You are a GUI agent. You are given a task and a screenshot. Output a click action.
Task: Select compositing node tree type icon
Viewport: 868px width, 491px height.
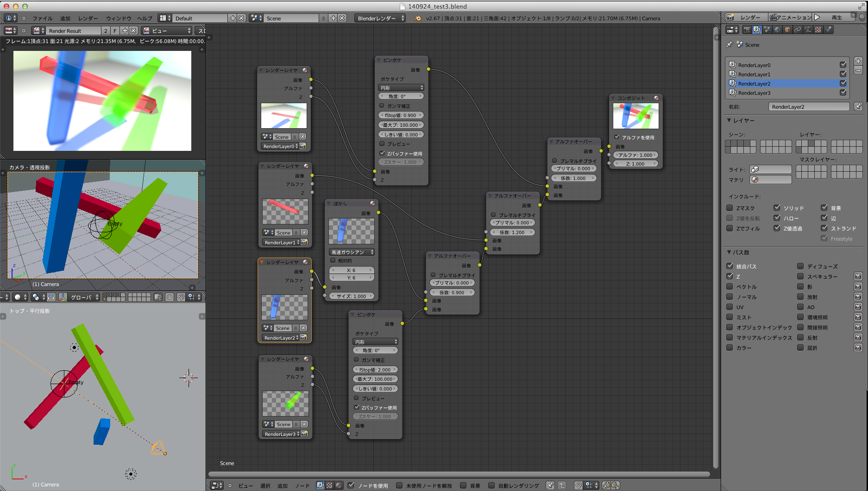(320, 485)
